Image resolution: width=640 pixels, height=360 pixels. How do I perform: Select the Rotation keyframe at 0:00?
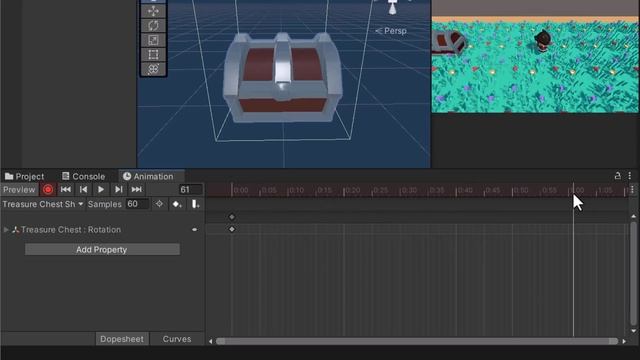(232, 229)
